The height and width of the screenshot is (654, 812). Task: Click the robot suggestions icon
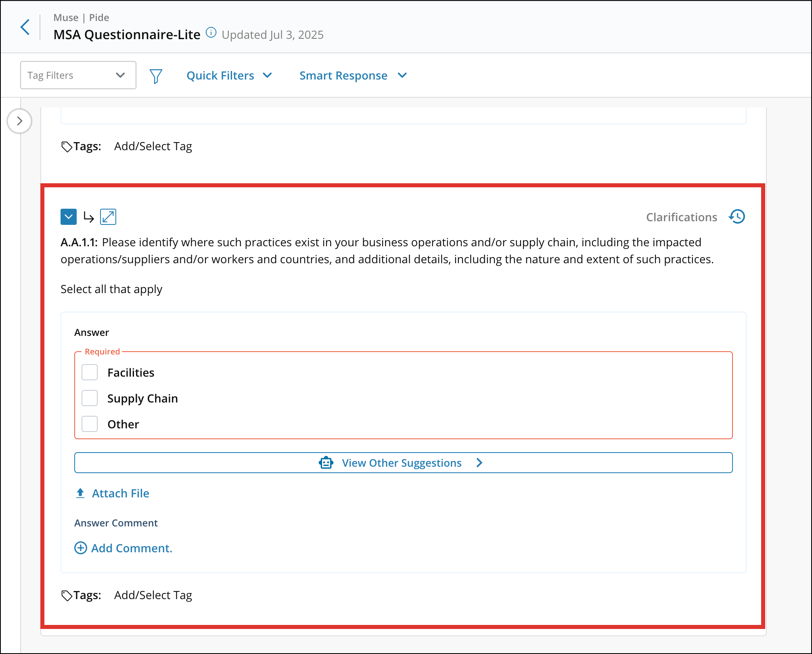[326, 463]
